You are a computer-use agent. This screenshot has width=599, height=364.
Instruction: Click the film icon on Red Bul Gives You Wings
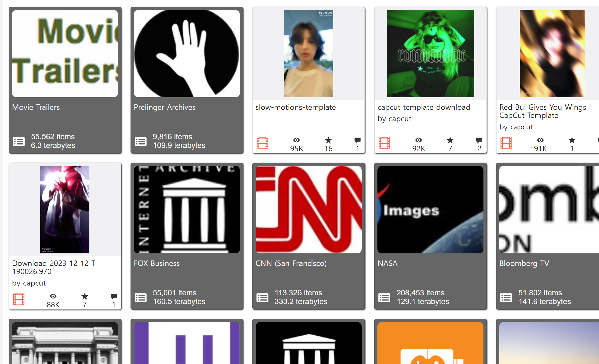click(x=506, y=143)
